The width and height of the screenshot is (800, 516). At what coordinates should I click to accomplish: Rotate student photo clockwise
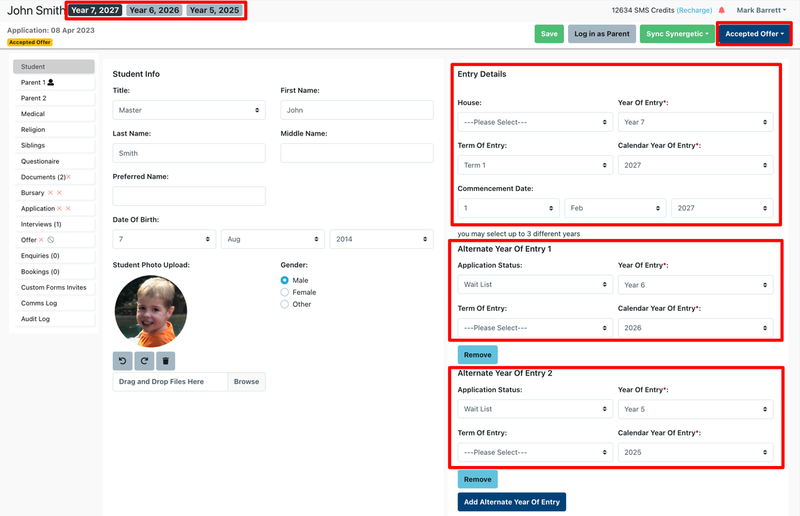[x=144, y=360]
